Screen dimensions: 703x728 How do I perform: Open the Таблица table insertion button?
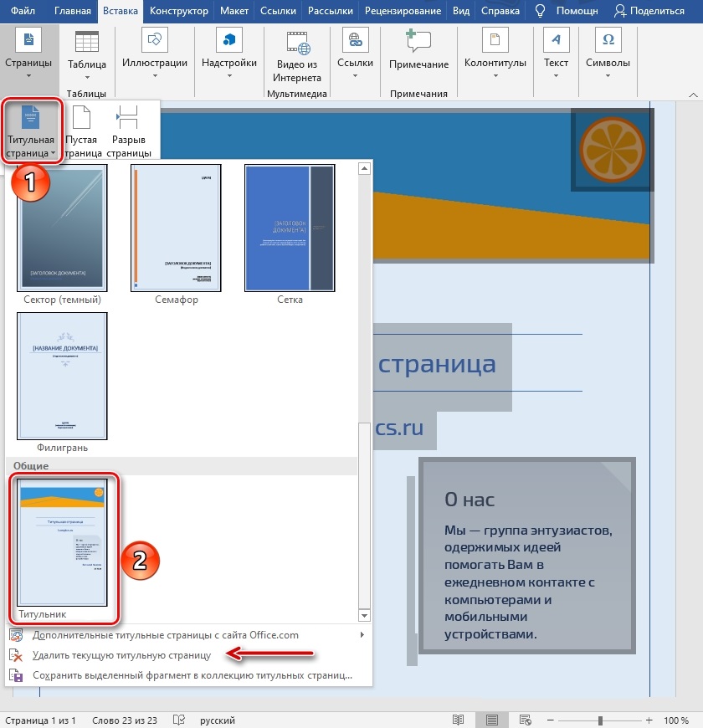point(86,52)
